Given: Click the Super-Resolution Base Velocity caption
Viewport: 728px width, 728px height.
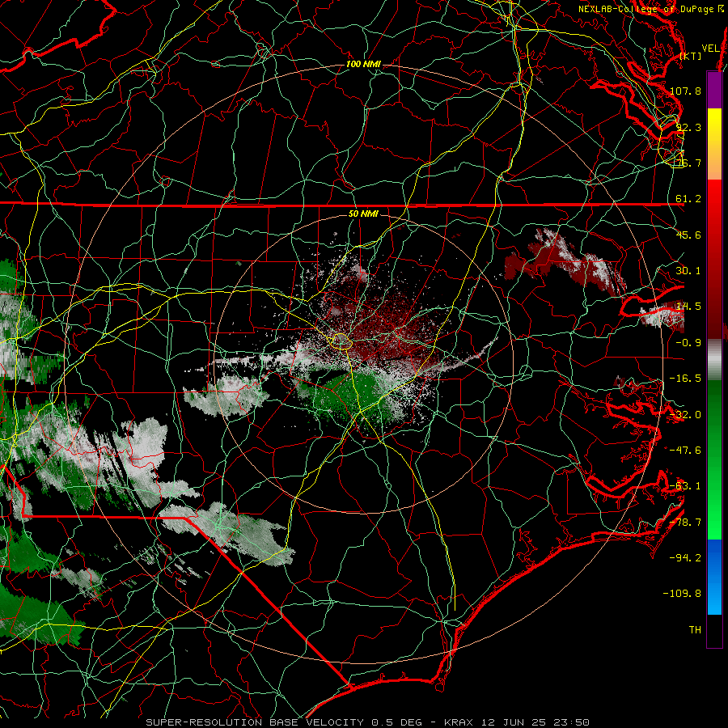Looking at the screenshot, I should point(368,722).
